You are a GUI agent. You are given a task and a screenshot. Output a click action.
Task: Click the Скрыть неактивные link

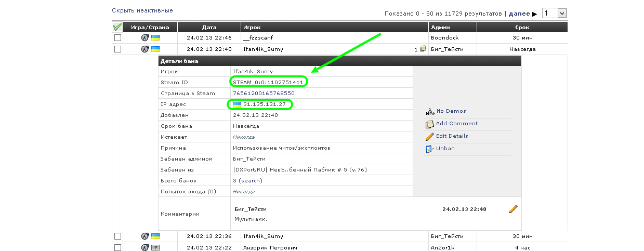click(142, 10)
